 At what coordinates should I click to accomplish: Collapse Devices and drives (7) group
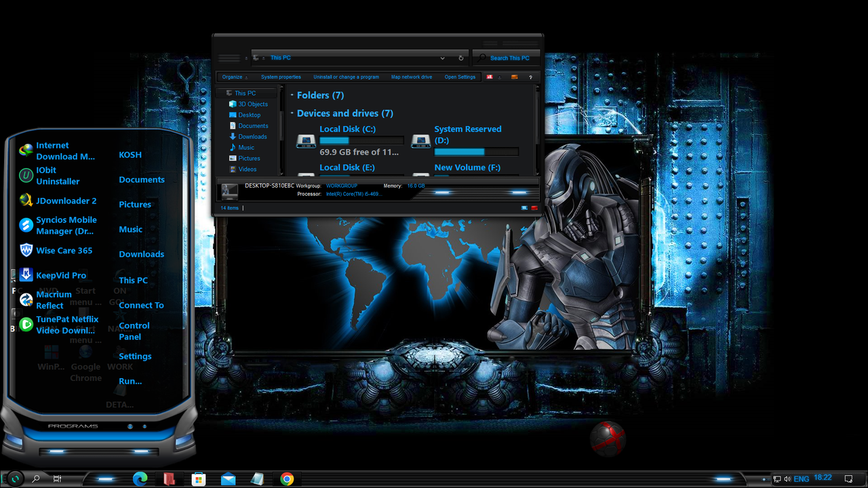click(292, 113)
